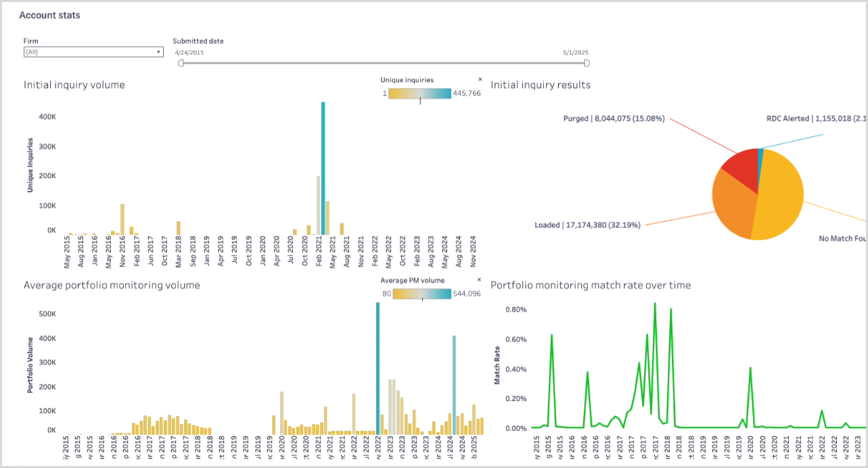
Task: Click the Firm dropdown arrow
Action: pos(158,52)
